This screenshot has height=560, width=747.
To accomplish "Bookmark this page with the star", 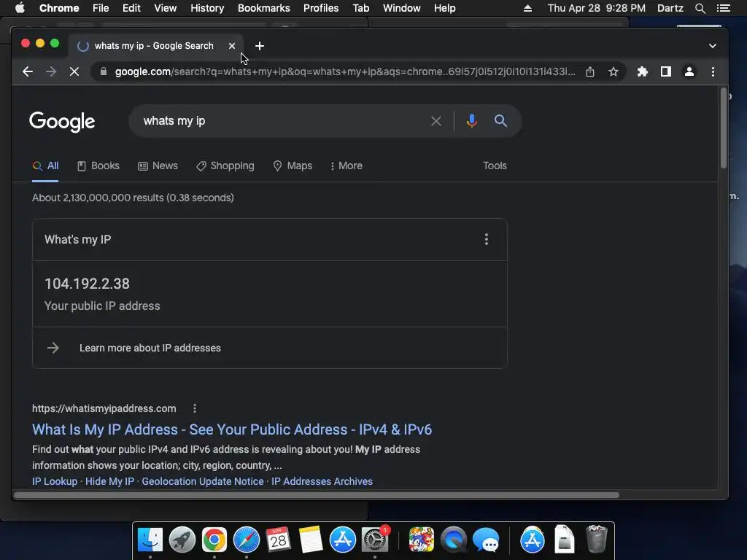I will tap(613, 72).
